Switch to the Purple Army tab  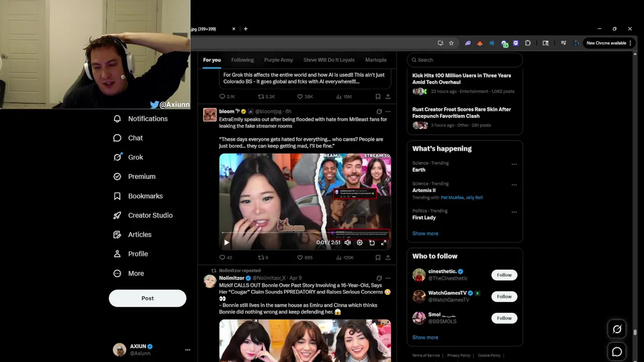pos(279,60)
